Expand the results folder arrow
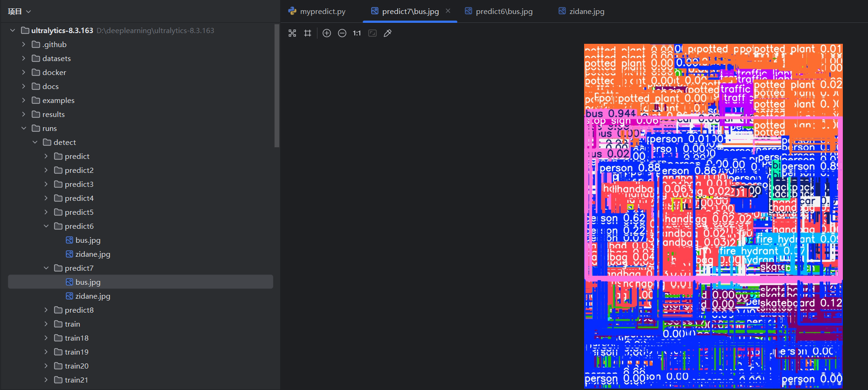Viewport: 868px width, 390px height. pos(24,114)
